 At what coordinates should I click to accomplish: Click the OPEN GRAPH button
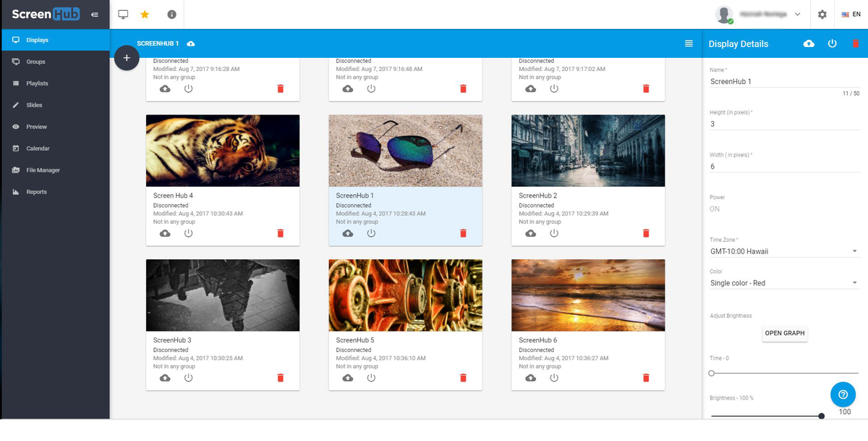tap(785, 333)
